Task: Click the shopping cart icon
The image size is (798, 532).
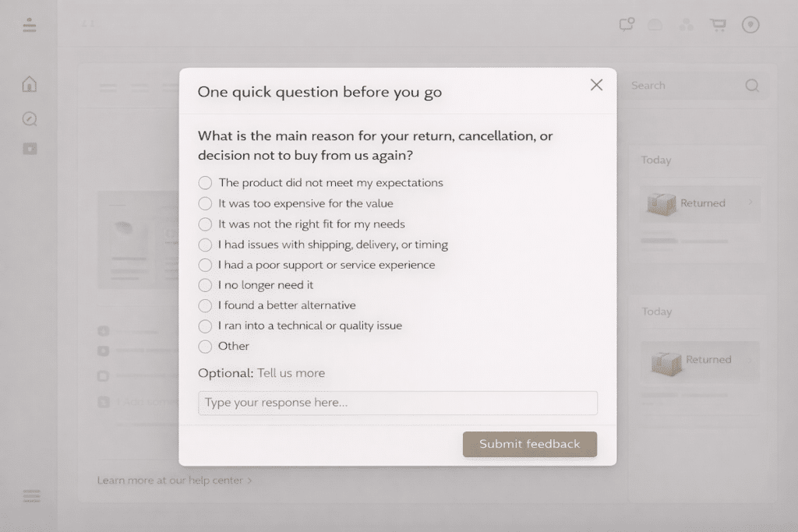Action: pos(718,25)
